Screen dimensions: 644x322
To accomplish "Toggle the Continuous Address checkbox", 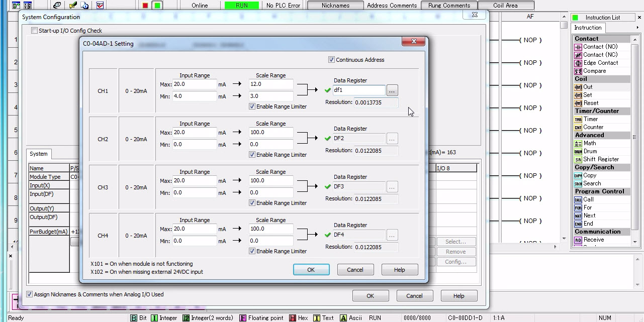I will (331, 60).
